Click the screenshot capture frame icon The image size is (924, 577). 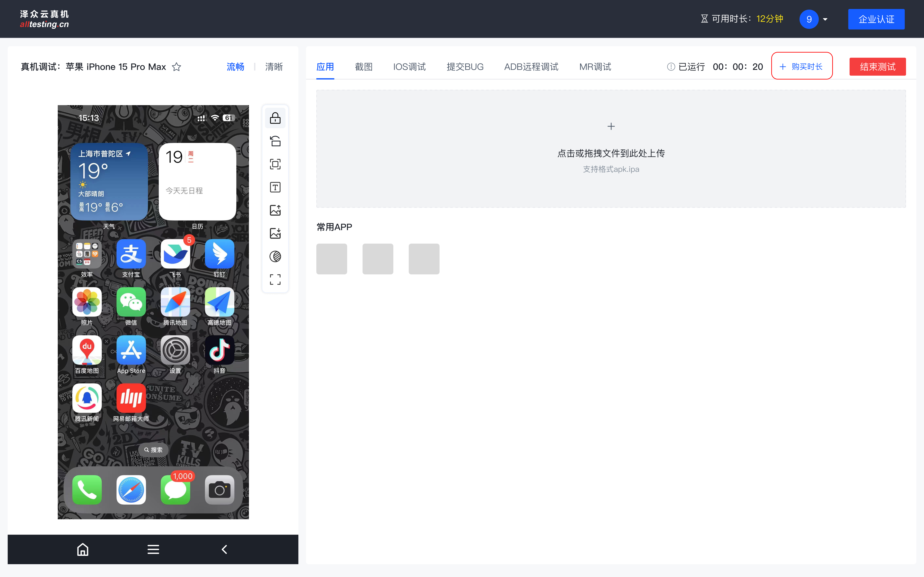tap(275, 164)
